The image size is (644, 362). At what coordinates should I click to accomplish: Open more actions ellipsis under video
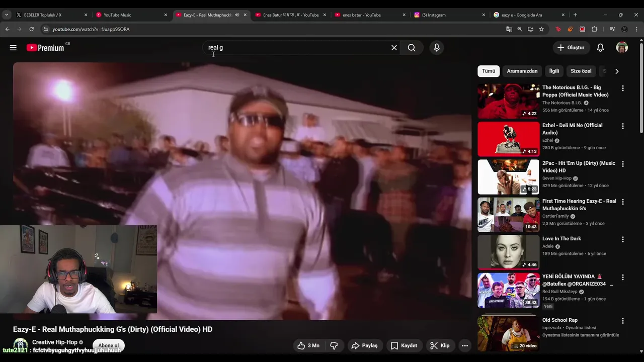click(x=465, y=345)
